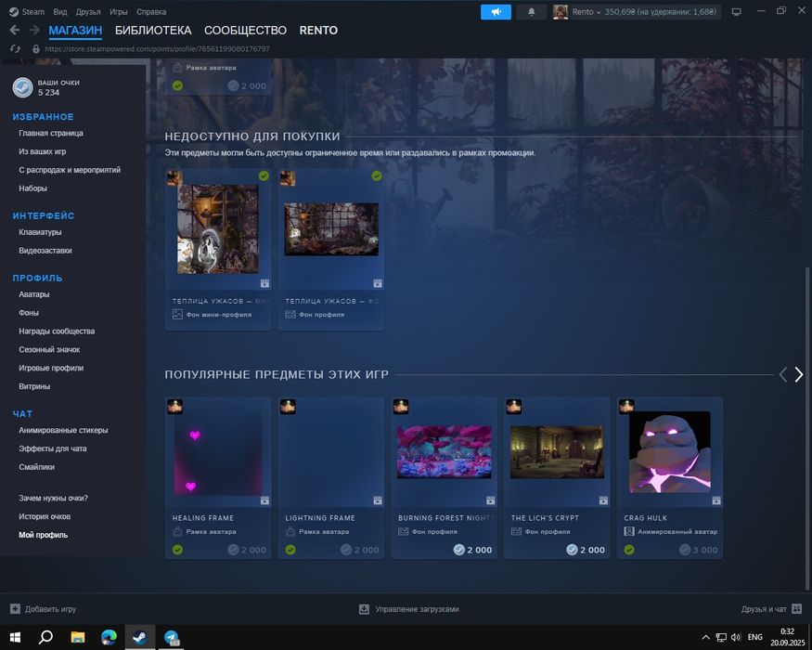Image resolution: width=812 pixels, height=650 pixels.
Task: Click owned checkmark on Теплица Ужасов profile background
Action: pos(377,175)
